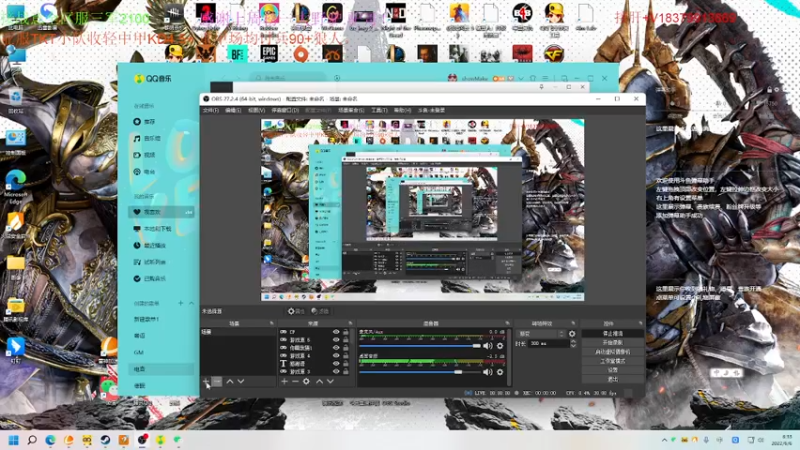This screenshot has height=450, width=800.
Task: Add a new scene with the plus icon
Action: (206, 381)
